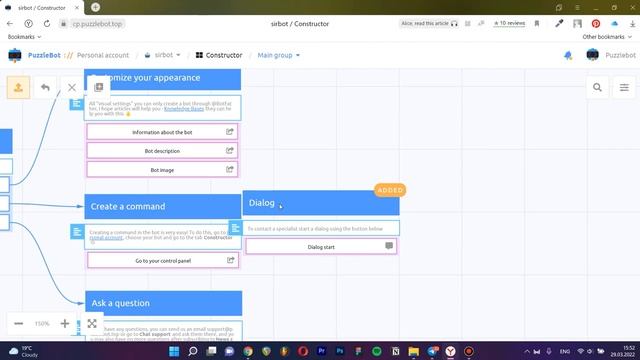Viewport: 640px width, 360px height.
Task: Click the Bot description button
Action: [x=162, y=151]
